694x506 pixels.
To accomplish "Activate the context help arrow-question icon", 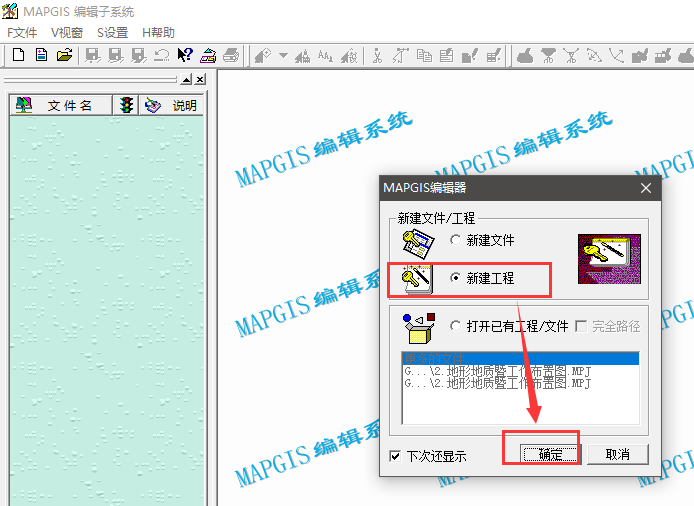I will (185, 55).
